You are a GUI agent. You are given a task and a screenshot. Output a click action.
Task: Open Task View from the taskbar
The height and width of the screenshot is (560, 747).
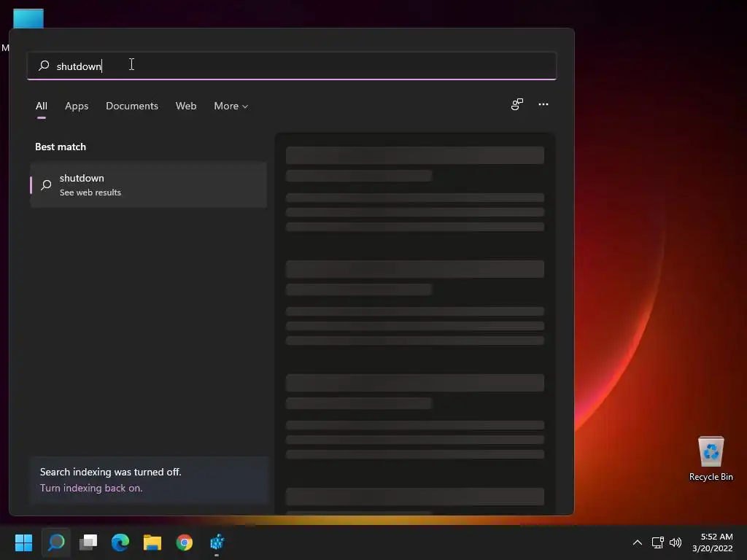pyautogui.click(x=88, y=542)
